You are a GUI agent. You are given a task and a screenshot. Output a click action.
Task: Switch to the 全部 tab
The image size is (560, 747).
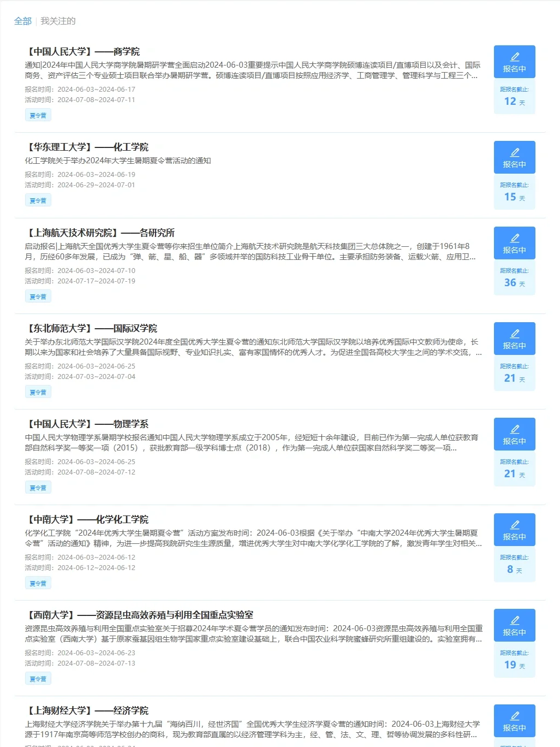(x=23, y=21)
